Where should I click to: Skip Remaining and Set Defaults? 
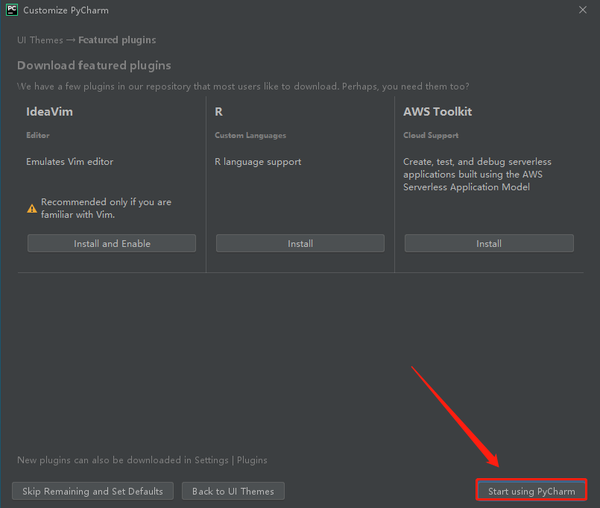[93, 491]
